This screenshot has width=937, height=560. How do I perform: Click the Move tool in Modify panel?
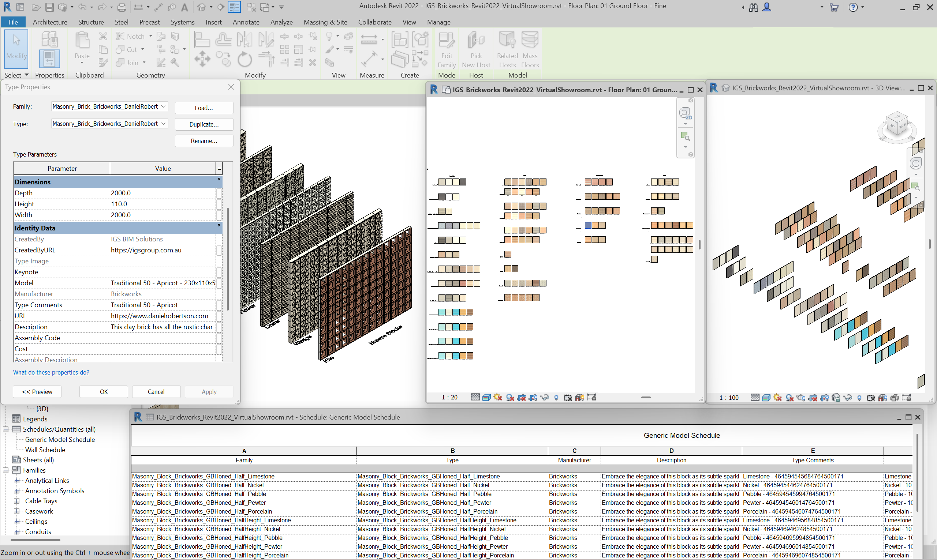pos(202,59)
